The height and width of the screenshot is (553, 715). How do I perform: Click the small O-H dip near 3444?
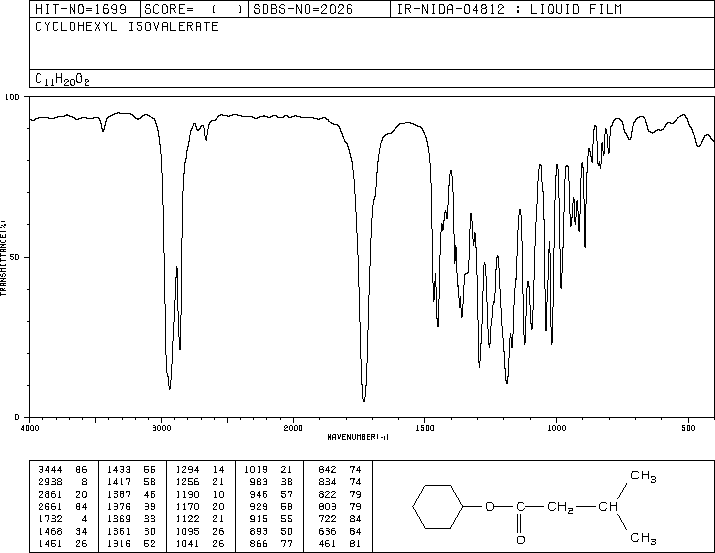[103, 130]
